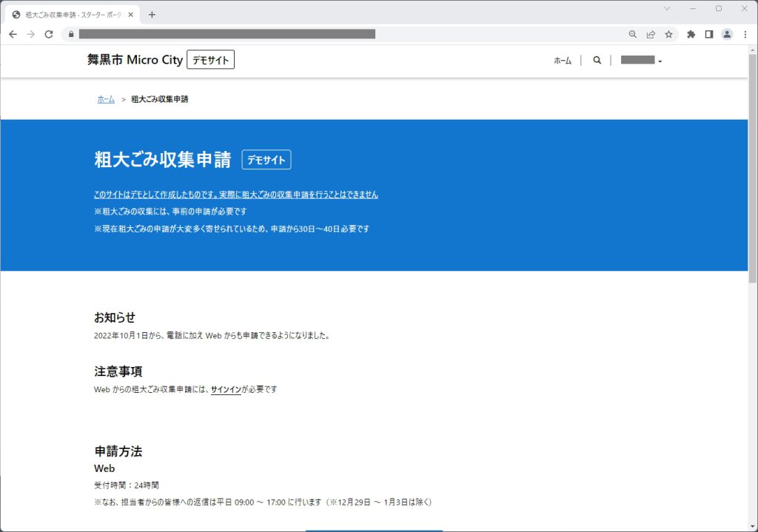Expand the user account dropdown in header

click(641, 61)
